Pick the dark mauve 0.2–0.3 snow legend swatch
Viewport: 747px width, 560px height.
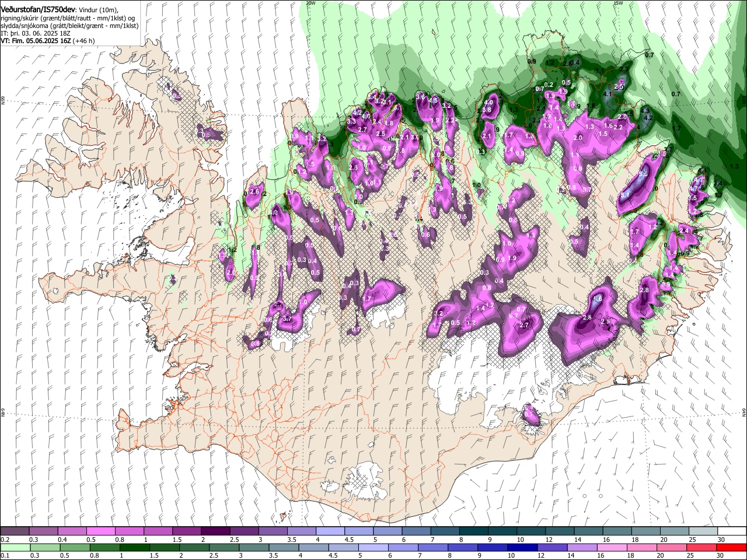click(15, 531)
